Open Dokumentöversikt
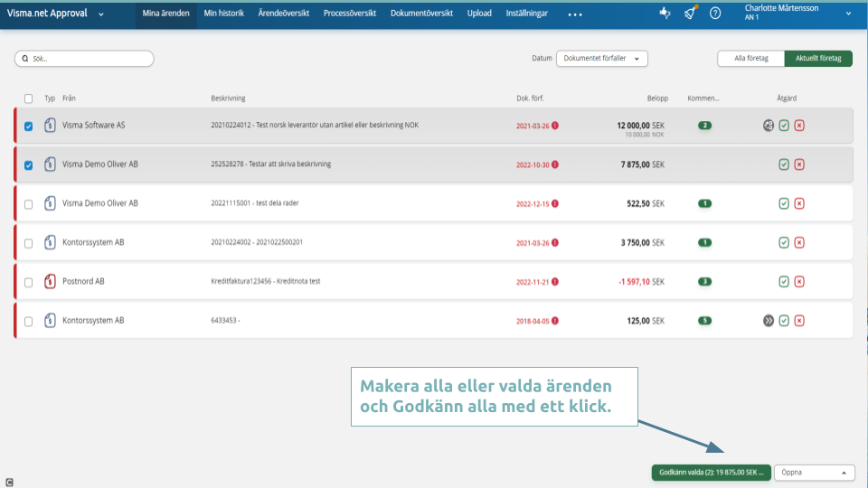This screenshot has height=488, width=868. pos(421,14)
